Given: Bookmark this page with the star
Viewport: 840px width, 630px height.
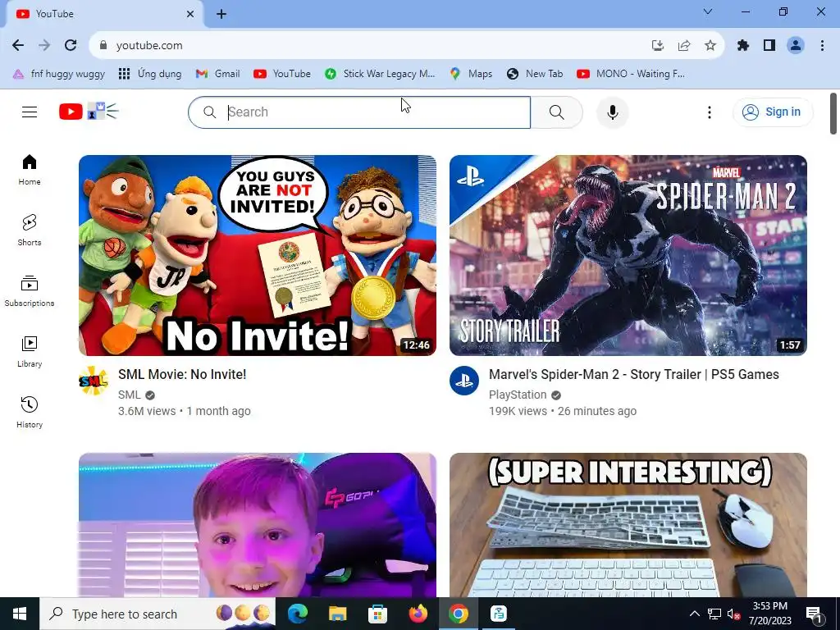Looking at the screenshot, I should [x=710, y=46].
